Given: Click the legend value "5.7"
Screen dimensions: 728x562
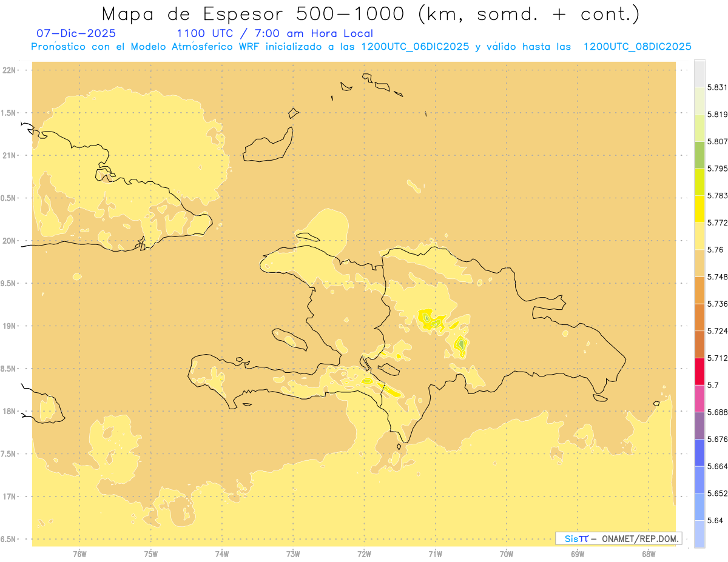Looking at the screenshot, I should pyautogui.click(x=713, y=385).
